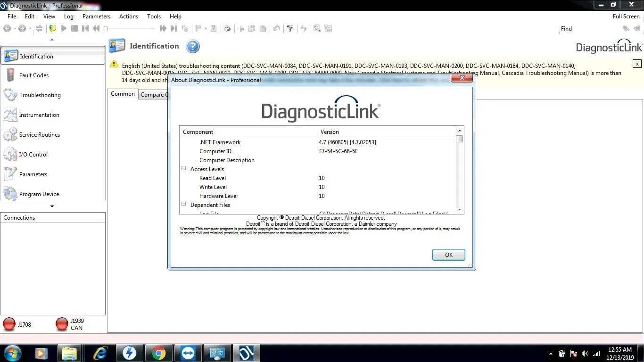The image size is (644, 362).
Task: Click the About list scrollbar down arrow
Action: [x=460, y=209]
